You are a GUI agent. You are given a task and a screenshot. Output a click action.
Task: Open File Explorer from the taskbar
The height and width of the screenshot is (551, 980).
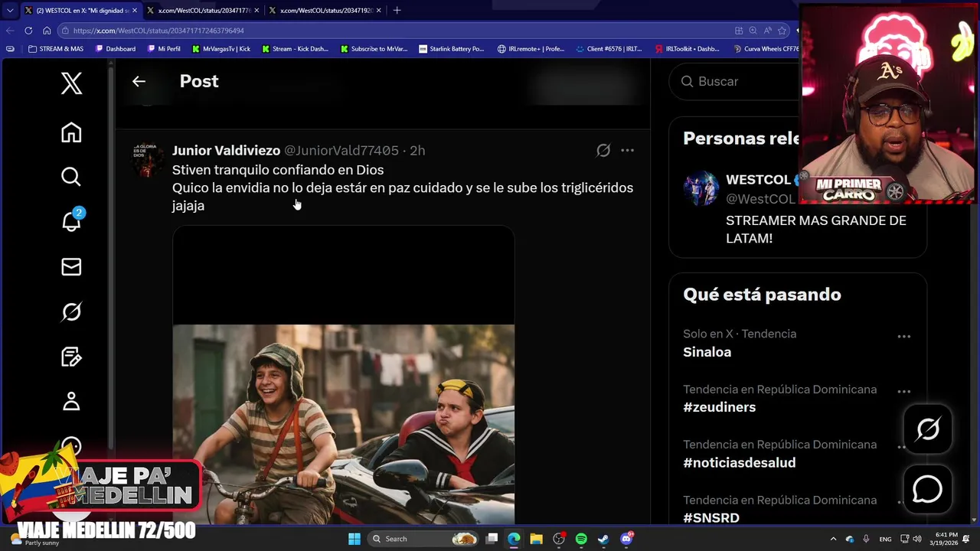[x=536, y=539]
